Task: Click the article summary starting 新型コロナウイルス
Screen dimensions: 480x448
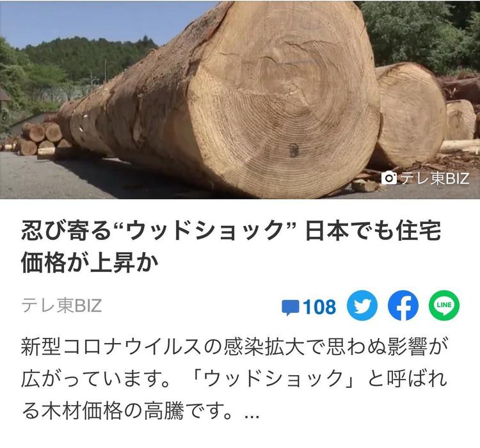Action: point(234,379)
